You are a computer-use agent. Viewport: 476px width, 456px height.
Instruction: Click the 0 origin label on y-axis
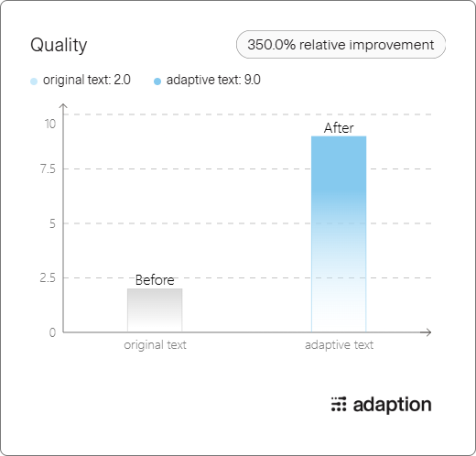52,332
